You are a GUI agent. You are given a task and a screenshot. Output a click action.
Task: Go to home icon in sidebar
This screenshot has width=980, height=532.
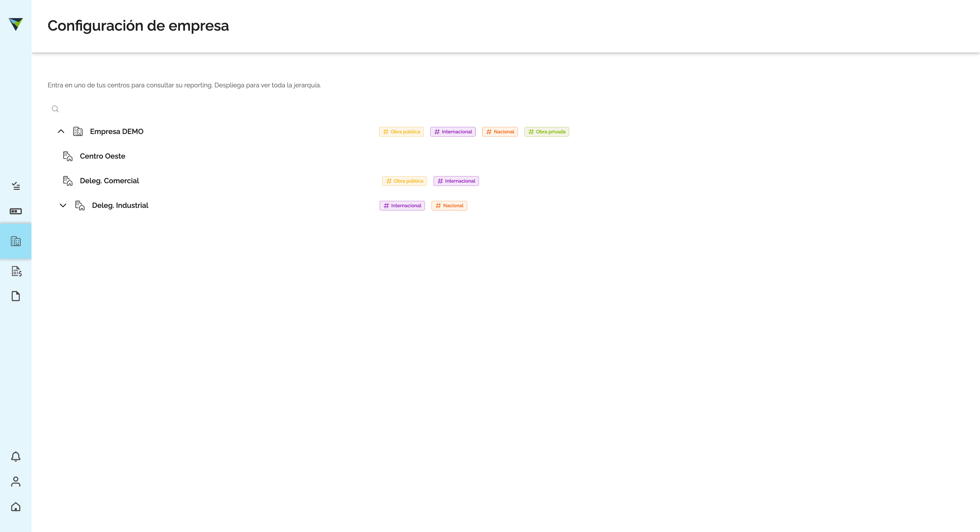pos(16,506)
